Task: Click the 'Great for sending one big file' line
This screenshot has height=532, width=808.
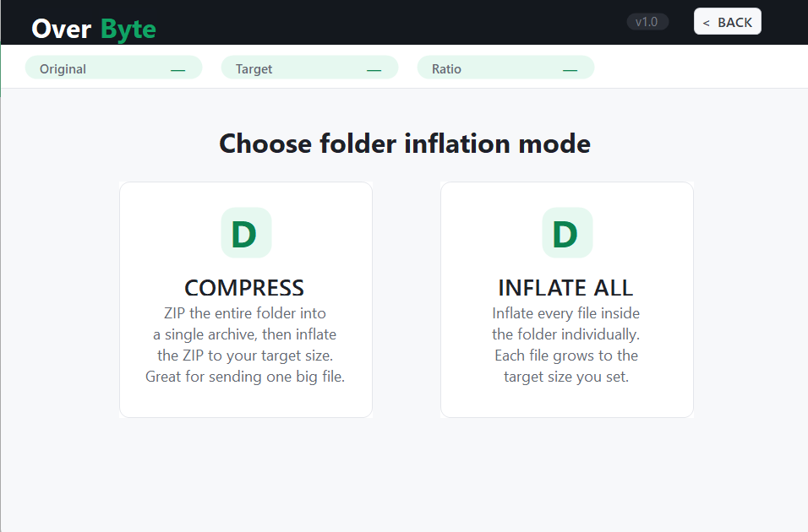Action: tap(245, 377)
